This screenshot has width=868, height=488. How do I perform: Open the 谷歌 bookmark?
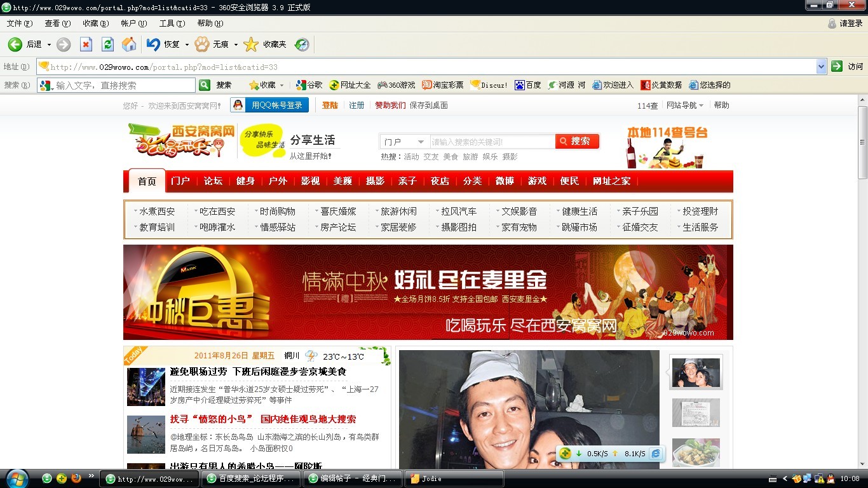(309, 85)
